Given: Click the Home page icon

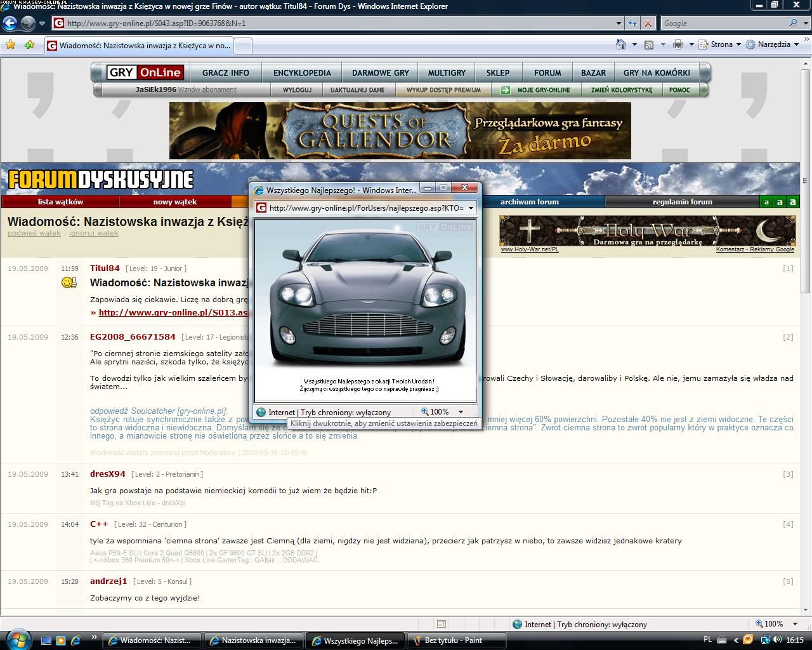Looking at the screenshot, I should pyautogui.click(x=621, y=44).
